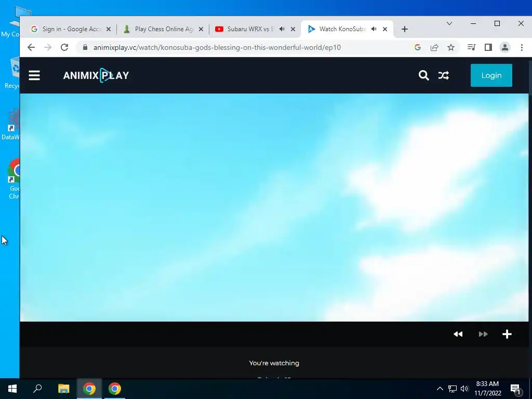Click the Recycle Bin desktop icon
Screen dimensions: 532x399
12,72
